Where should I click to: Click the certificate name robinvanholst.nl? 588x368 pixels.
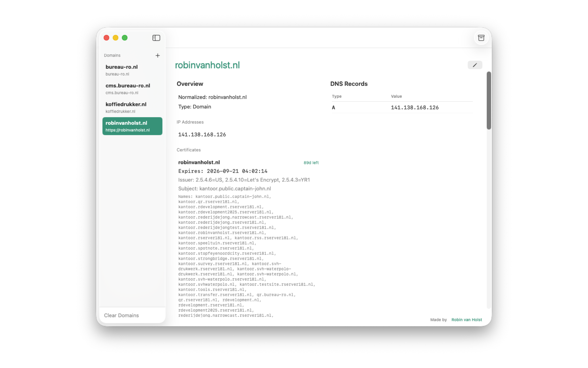199,162
